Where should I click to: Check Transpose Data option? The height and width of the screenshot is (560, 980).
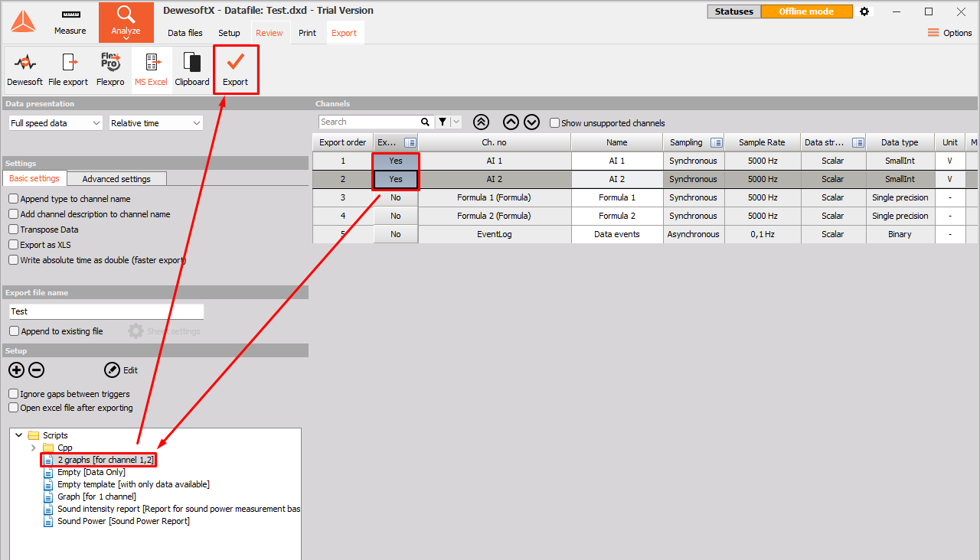[x=14, y=230]
